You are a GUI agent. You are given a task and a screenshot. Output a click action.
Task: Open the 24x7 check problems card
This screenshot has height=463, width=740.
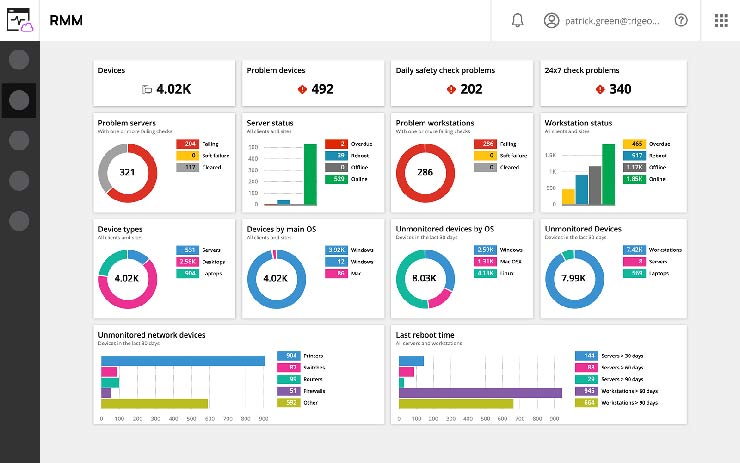613,82
